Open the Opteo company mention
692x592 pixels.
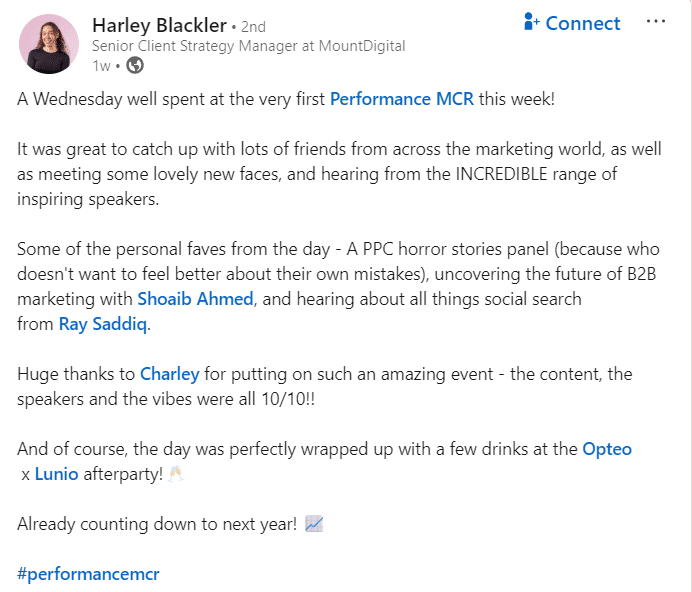(x=607, y=449)
